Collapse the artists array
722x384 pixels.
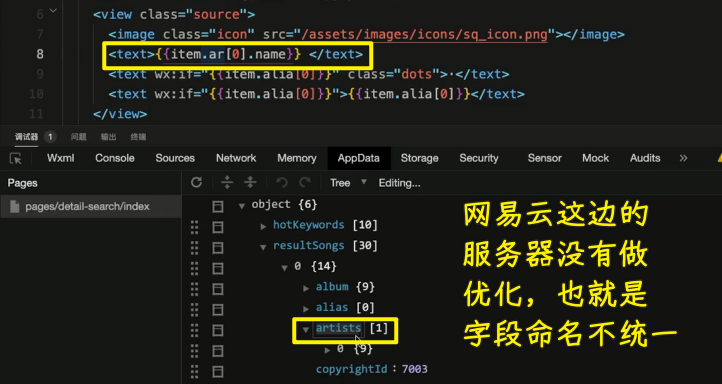pos(306,330)
